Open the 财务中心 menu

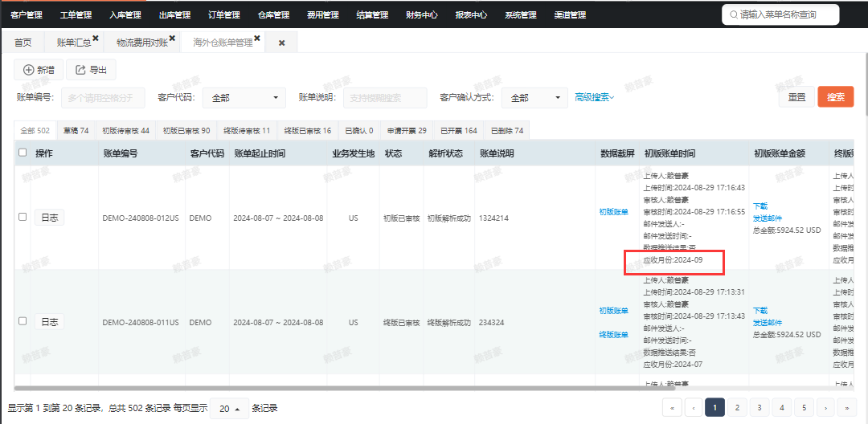(x=422, y=15)
